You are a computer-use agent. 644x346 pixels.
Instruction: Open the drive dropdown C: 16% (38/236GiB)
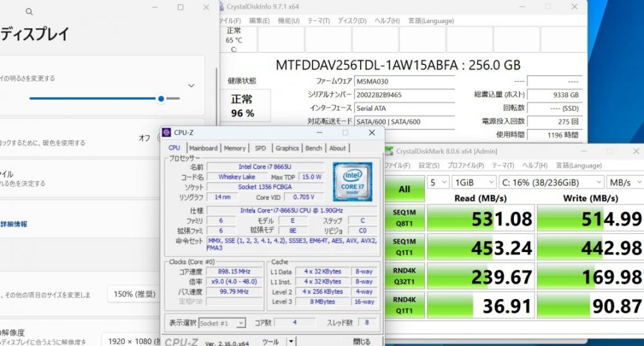pyautogui.click(x=552, y=183)
